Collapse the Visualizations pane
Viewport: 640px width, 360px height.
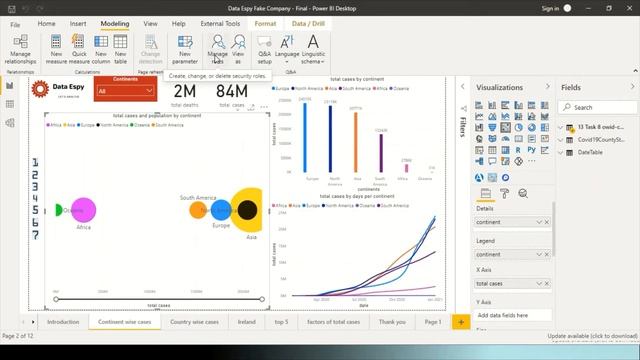click(548, 87)
